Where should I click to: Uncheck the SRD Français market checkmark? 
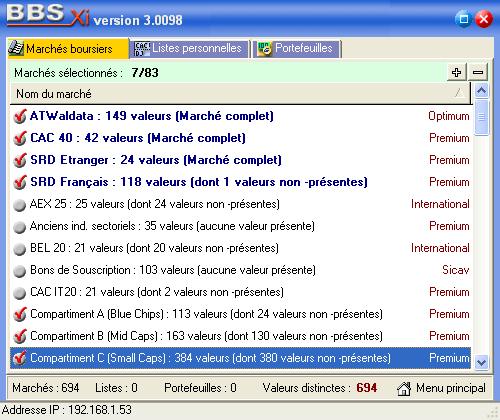click(20, 182)
